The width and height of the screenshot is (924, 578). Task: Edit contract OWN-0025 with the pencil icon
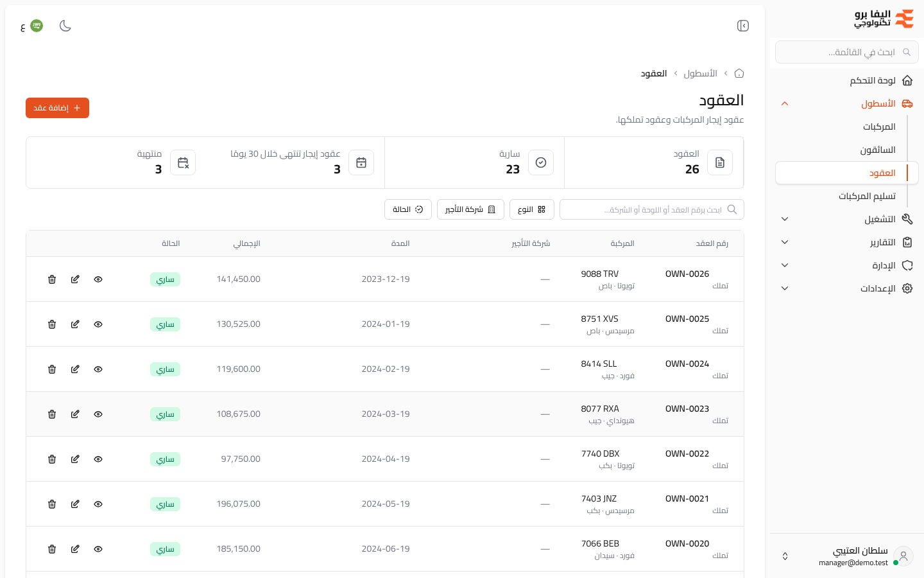[75, 324]
